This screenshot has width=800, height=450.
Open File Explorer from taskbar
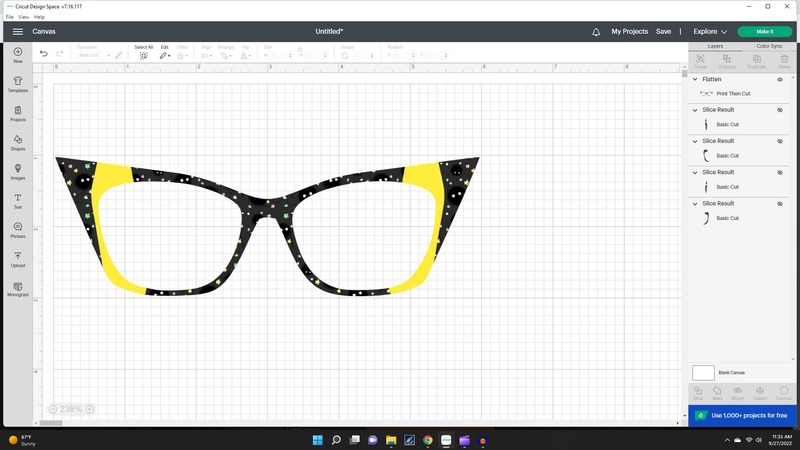(391, 440)
